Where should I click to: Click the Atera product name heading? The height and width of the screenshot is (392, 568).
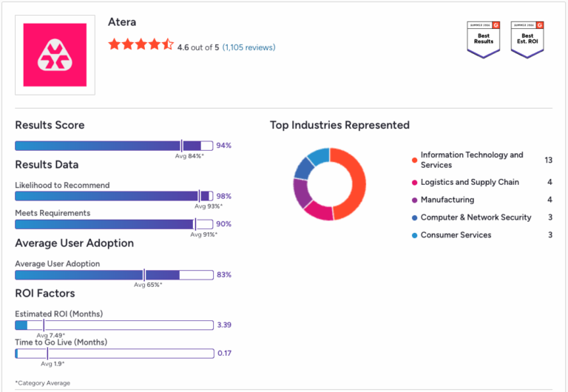coord(122,22)
